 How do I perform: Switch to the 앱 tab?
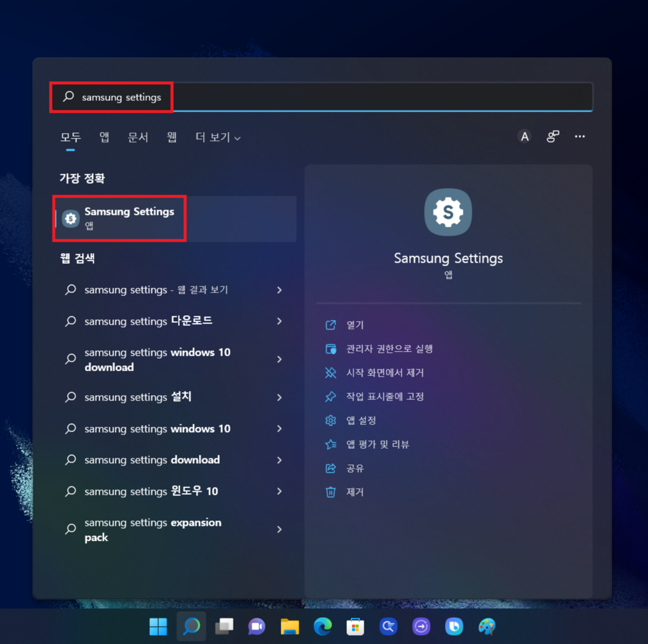point(105,137)
